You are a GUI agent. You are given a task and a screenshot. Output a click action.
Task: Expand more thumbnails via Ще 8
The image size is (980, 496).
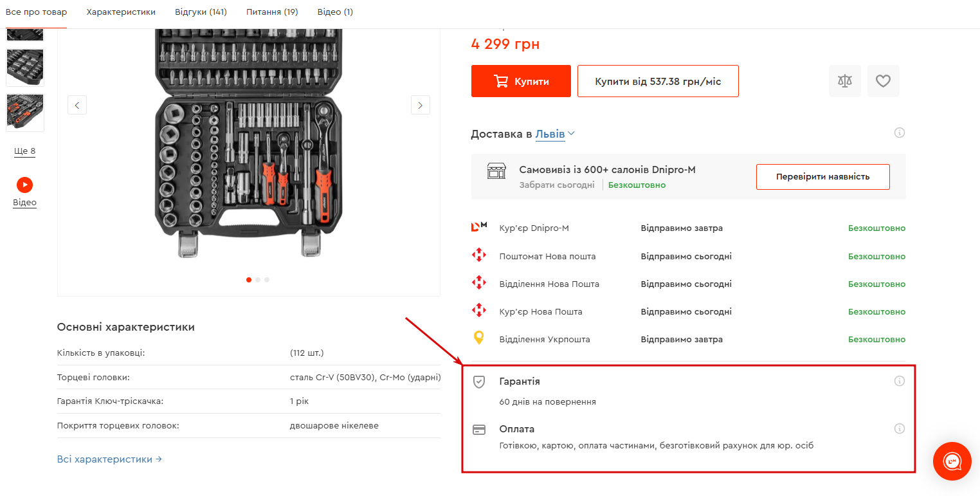click(24, 151)
